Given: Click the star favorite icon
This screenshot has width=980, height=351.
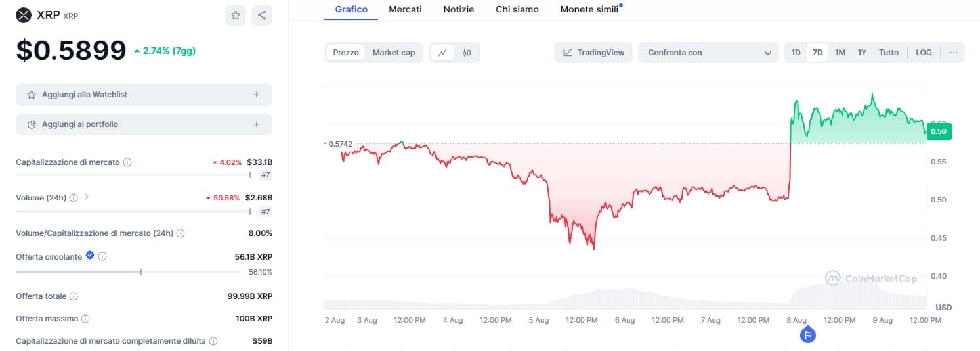Looking at the screenshot, I should click(x=236, y=15).
